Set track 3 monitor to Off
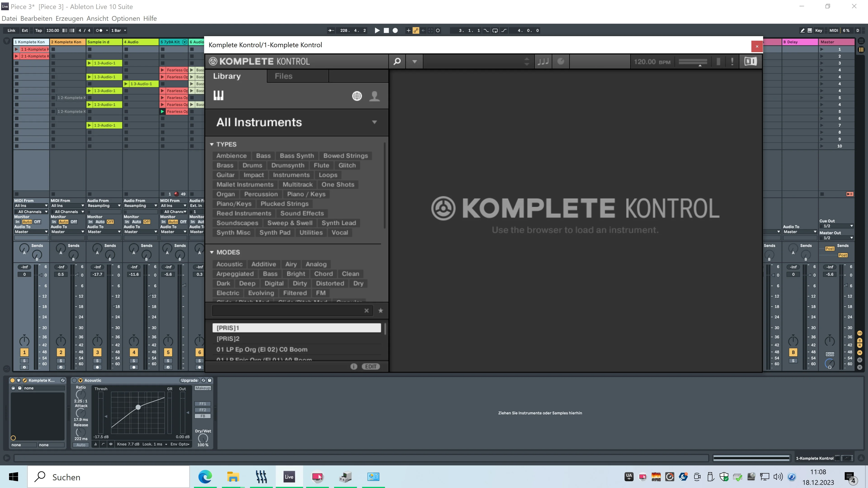The image size is (868, 488). coord(110,222)
